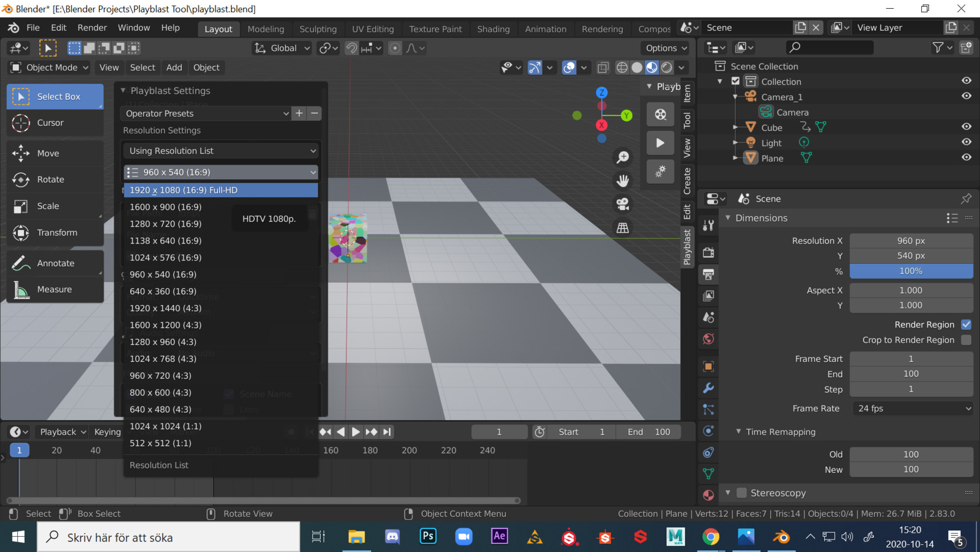This screenshot has width=980, height=552.
Task: Open the Object Mode dropdown
Action: click(x=50, y=68)
